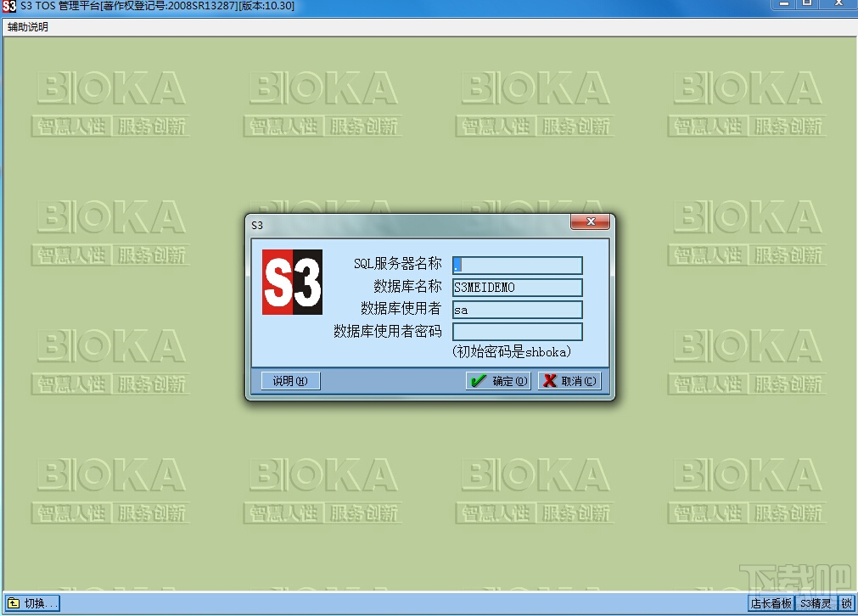The height and width of the screenshot is (616, 858).
Task: Click the S3 logo in the dialog
Action: pos(292,282)
